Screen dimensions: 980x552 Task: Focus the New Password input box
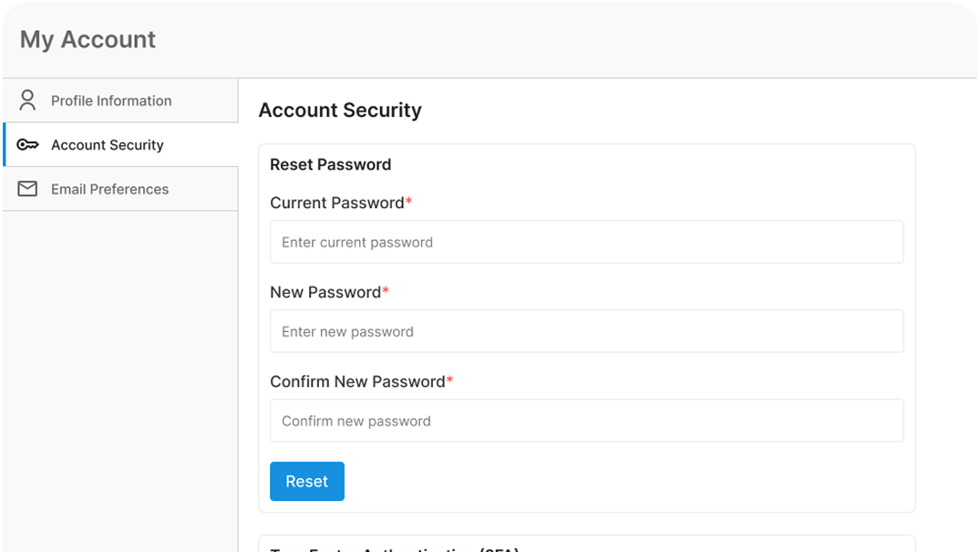586,331
